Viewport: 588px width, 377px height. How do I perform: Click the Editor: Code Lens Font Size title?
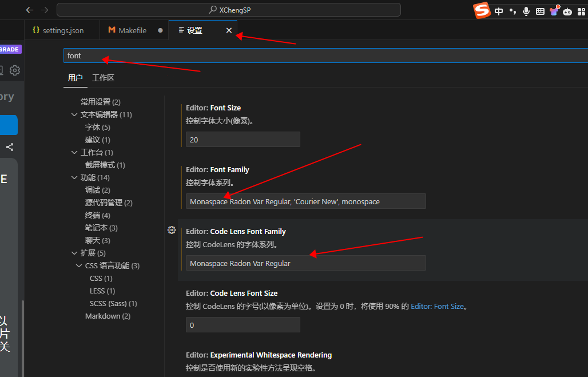point(232,293)
